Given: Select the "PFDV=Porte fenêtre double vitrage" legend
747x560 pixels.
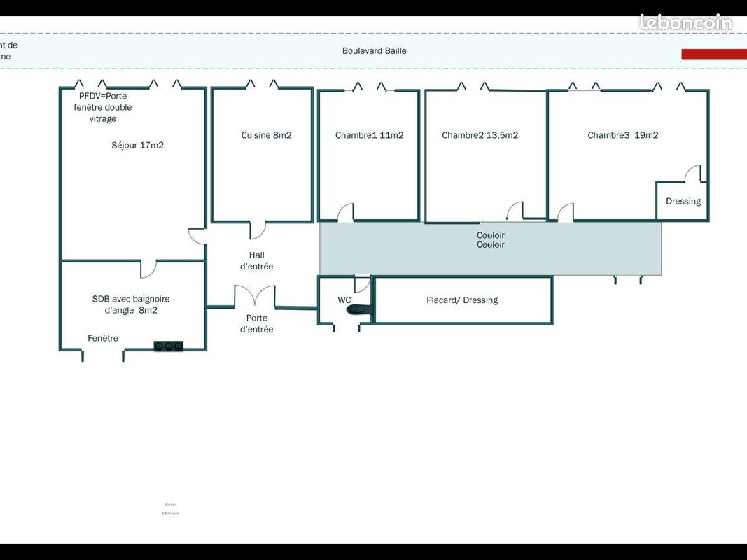Looking at the screenshot, I should point(102,107).
